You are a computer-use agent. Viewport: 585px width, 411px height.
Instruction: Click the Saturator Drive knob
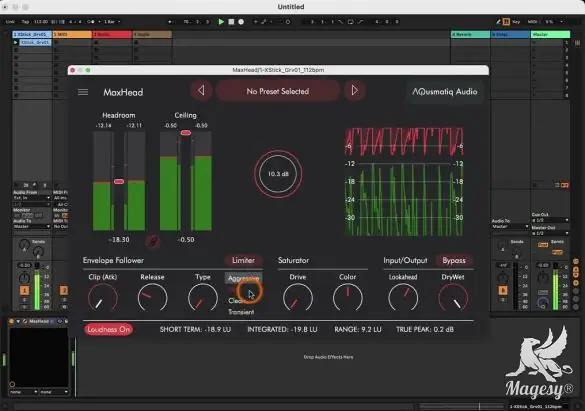tap(298, 298)
